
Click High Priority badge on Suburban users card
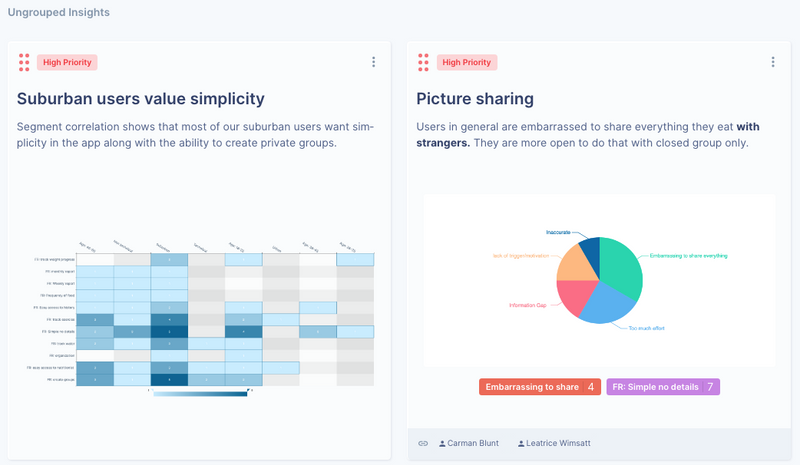(x=67, y=62)
